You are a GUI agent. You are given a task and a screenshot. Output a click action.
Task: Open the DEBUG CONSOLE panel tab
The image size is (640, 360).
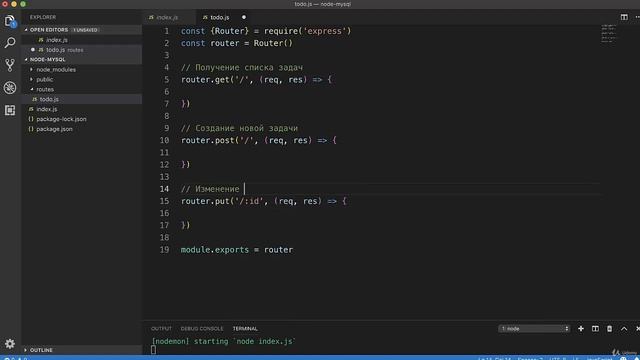[x=202, y=329]
